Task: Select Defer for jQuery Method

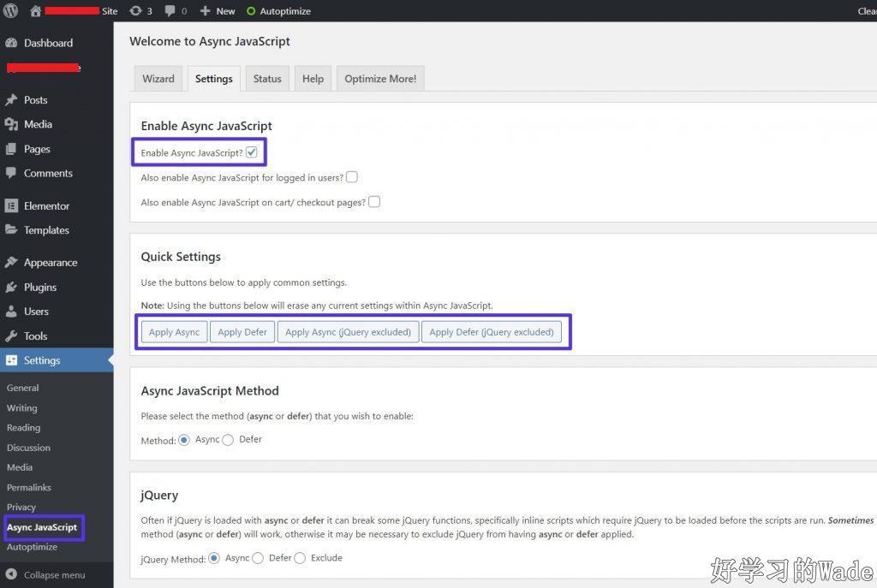Action: [x=258, y=558]
